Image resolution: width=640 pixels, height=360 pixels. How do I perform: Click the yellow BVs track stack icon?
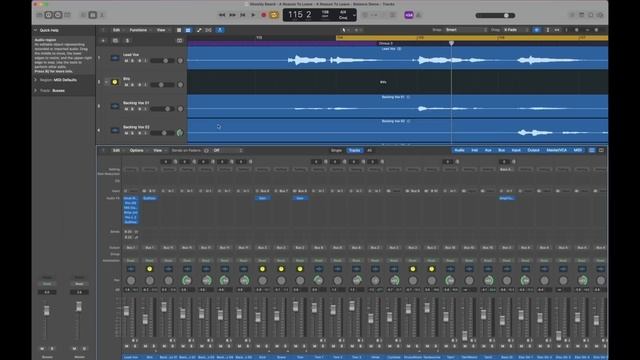click(x=115, y=82)
